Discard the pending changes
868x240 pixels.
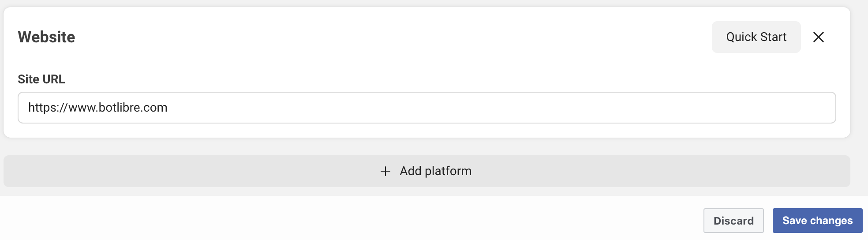click(x=733, y=221)
